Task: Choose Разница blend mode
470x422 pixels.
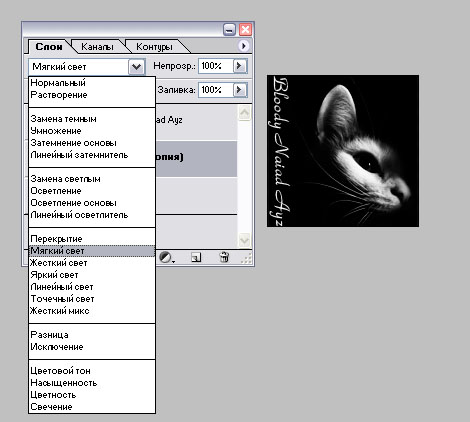Action: point(92,335)
